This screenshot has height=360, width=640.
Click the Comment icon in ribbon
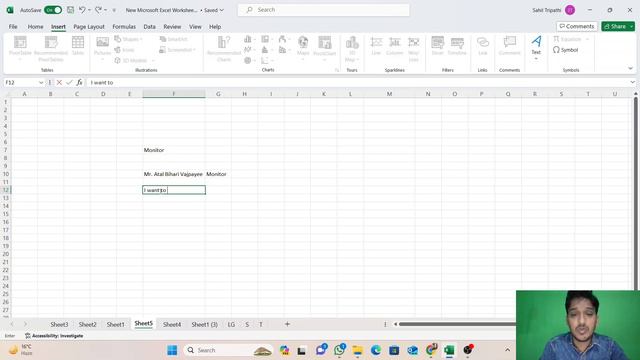click(x=509, y=46)
